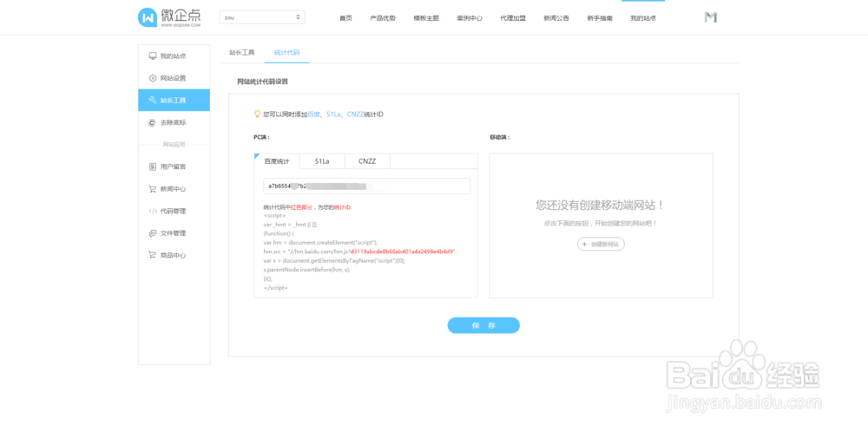Image resolution: width=868 pixels, height=432 pixels.
Task: Click the line with document.createElement("script")
Action: pyautogui.click(x=320, y=242)
